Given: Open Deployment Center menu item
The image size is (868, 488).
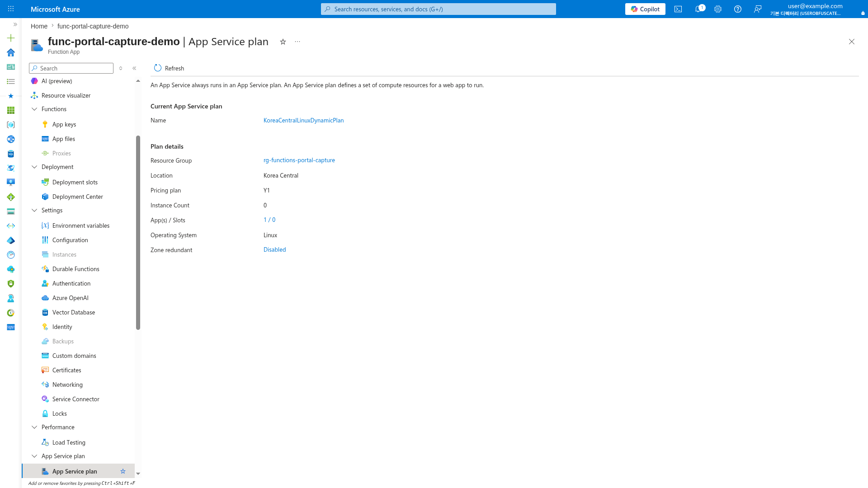Looking at the screenshot, I should pyautogui.click(x=78, y=197).
